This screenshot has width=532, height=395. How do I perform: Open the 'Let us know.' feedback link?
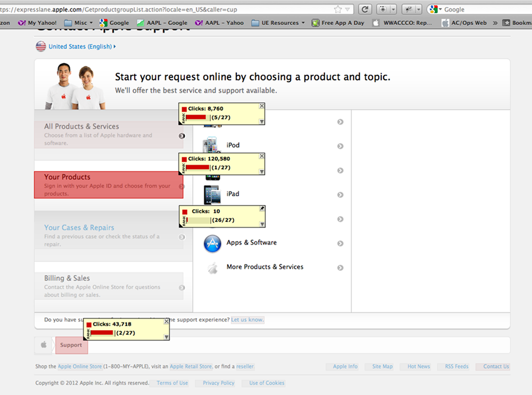coord(247,320)
